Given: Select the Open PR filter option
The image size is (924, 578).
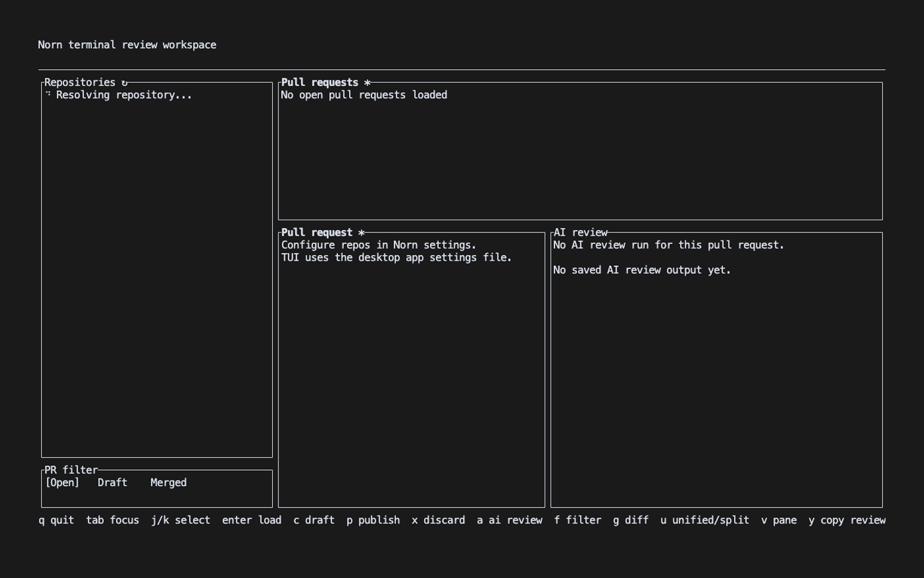Looking at the screenshot, I should pos(62,482).
